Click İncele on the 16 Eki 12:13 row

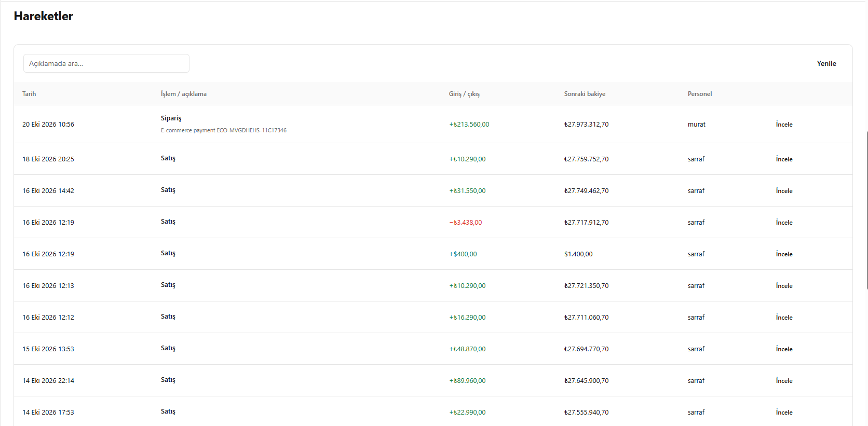pos(784,286)
